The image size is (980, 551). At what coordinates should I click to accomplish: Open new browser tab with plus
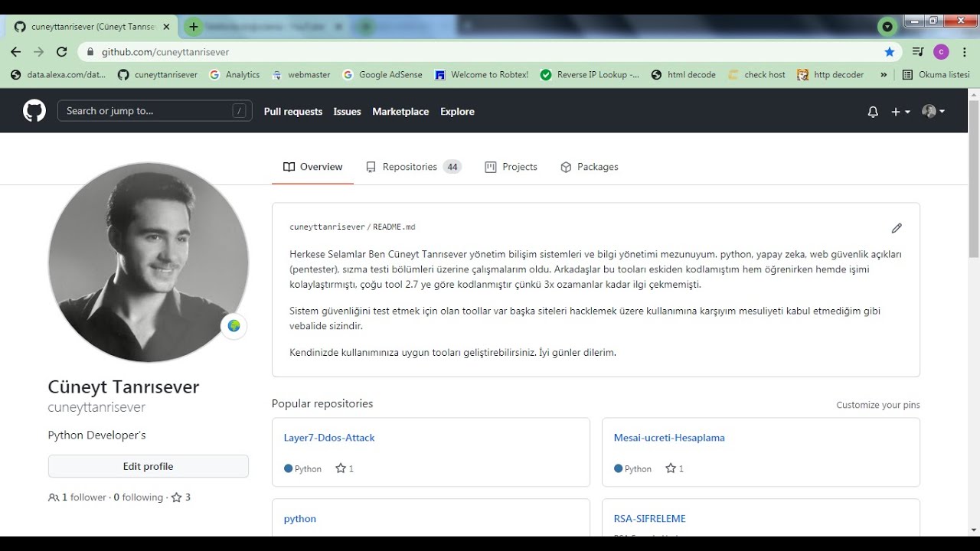(194, 27)
